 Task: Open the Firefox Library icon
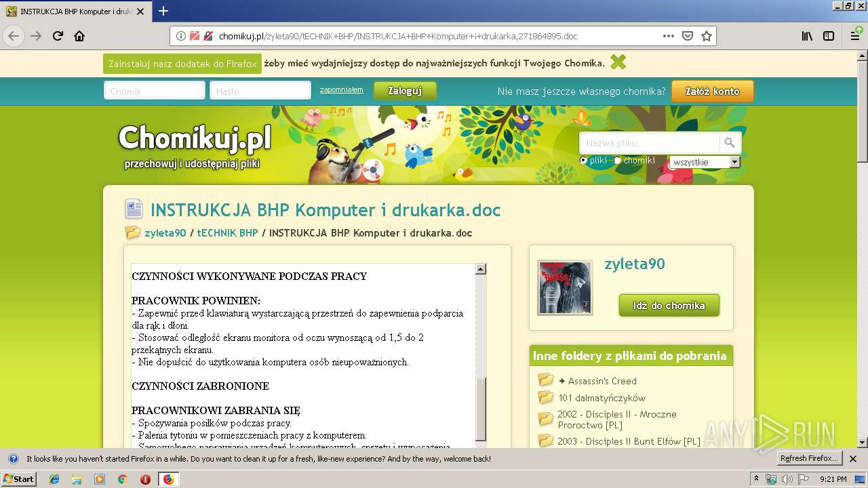tap(807, 36)
